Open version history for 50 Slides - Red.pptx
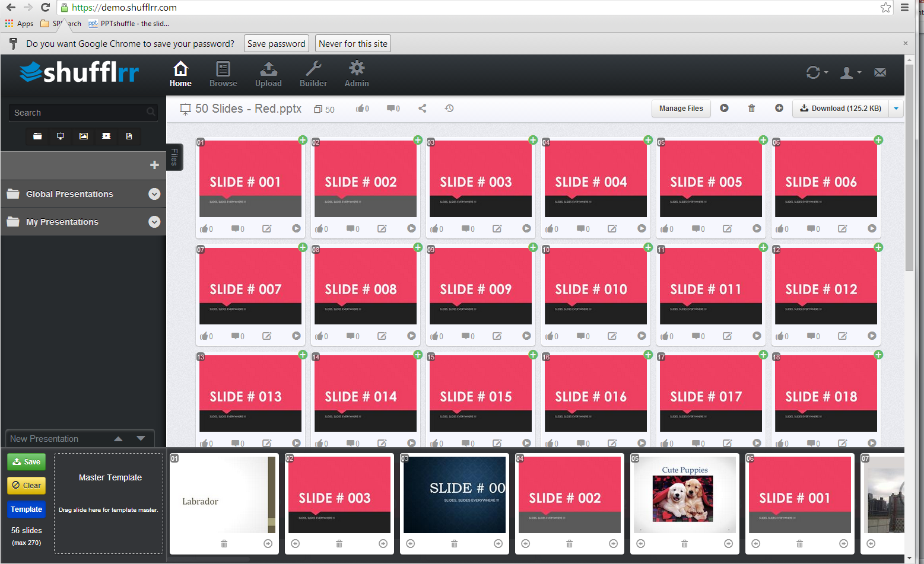Screen dimensions: 924x564 coord(449,109)
